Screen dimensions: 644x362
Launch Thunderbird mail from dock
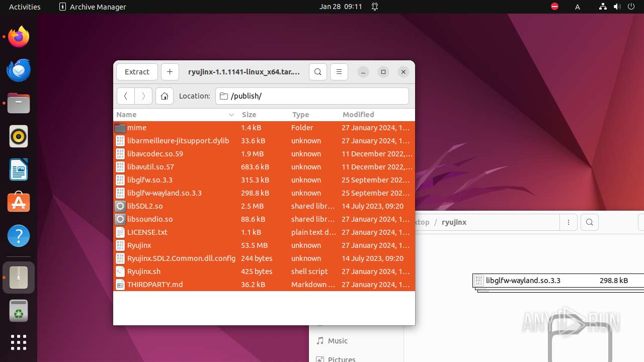point(19,70)
